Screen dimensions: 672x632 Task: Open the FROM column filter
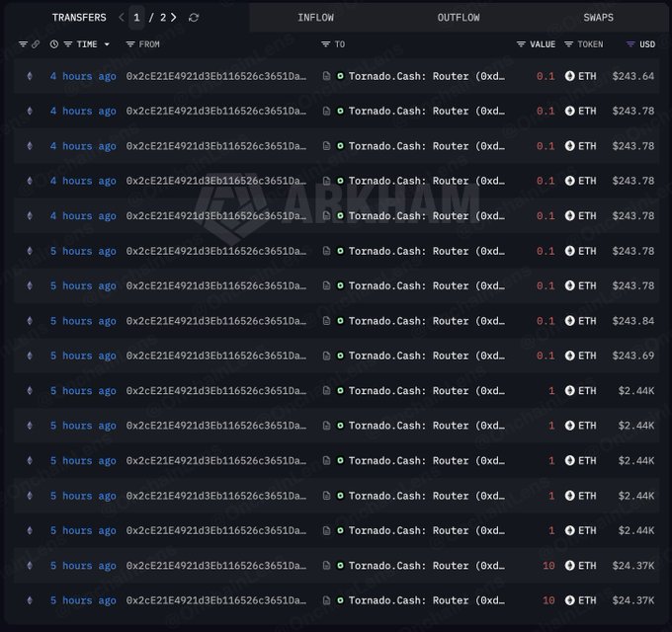pyautogui.click(x=130, y=44)
